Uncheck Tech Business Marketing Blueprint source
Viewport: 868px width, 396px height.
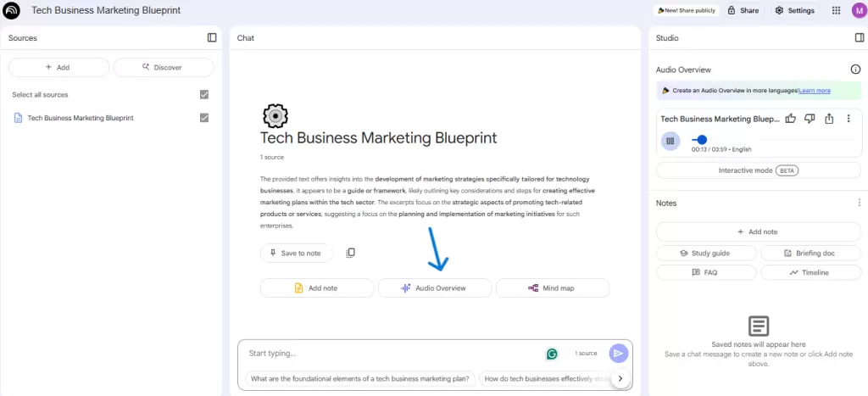(204, 118)
